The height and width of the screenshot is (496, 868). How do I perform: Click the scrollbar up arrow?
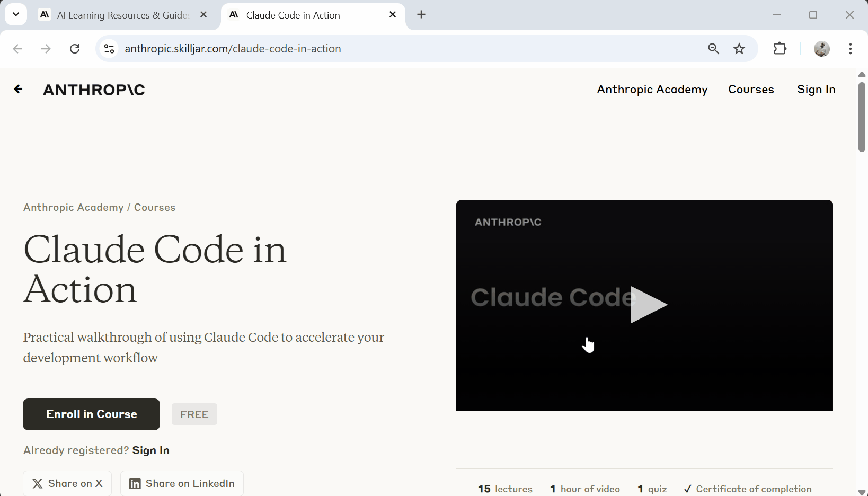(x=862, y=74)
